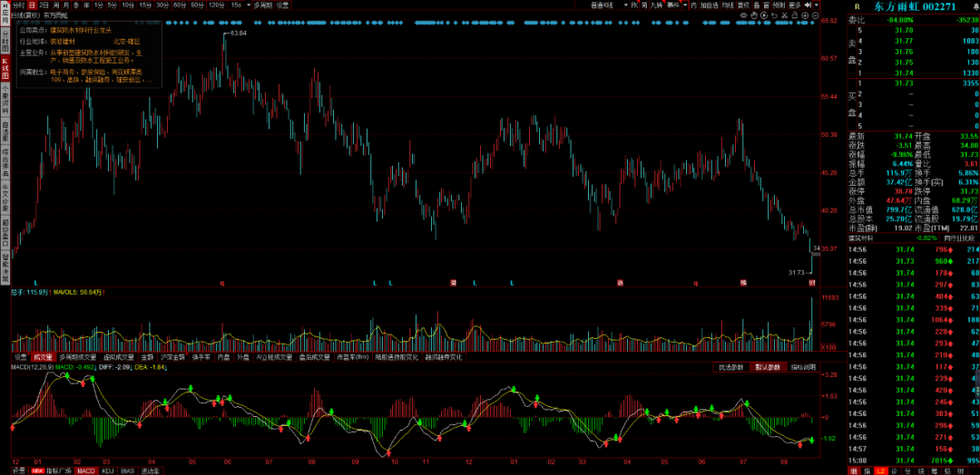The width and height of the screenshot is (980, 475).
Task: Select the hand pan tool icon
Action: point(754,15)
